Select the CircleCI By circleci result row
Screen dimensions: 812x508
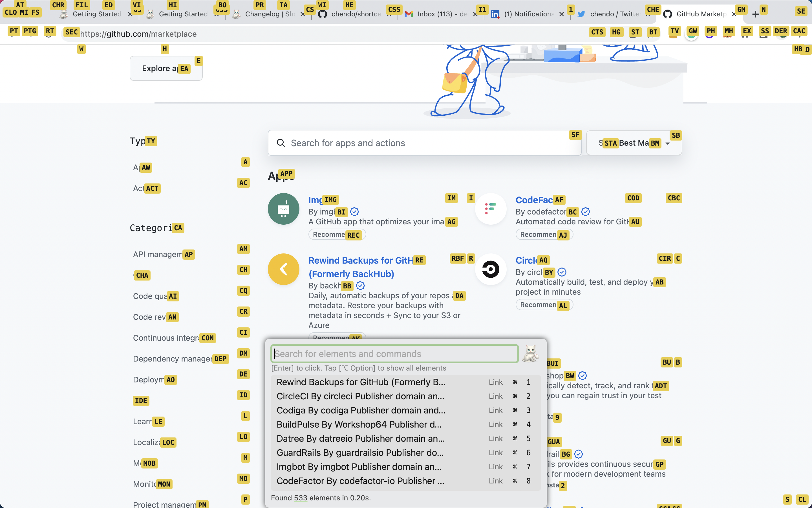click(x=406, y=396)
